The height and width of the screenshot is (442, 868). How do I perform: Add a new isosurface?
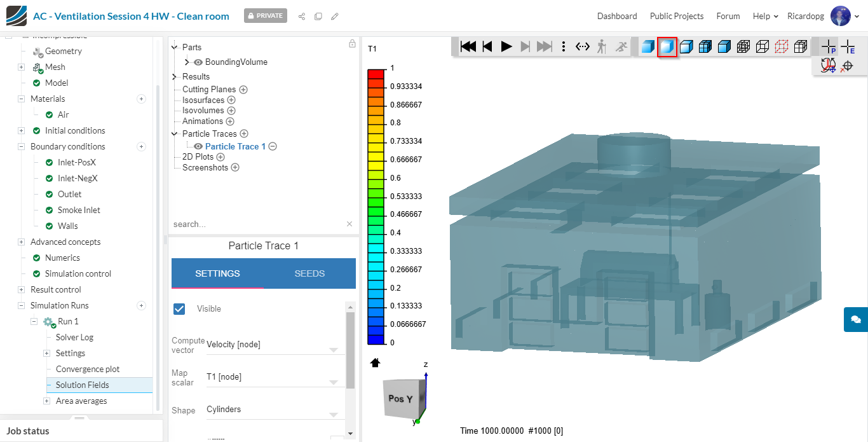pos(231,100)
